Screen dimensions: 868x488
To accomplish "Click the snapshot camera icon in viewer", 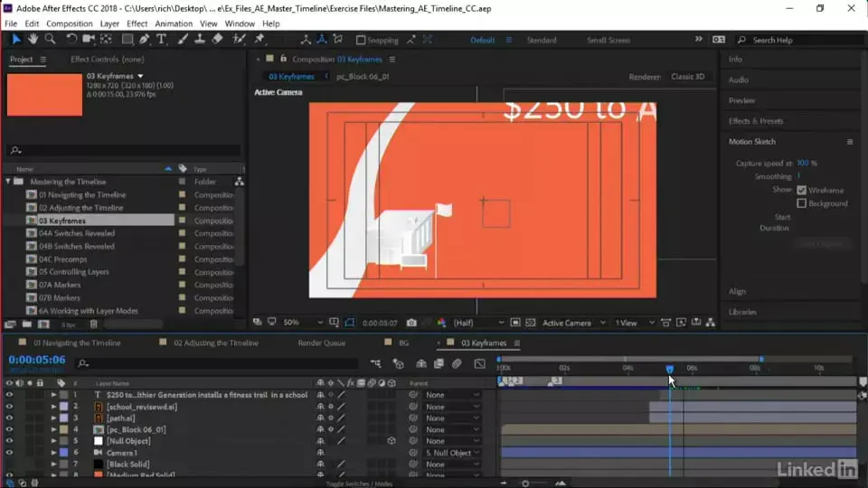I will coord(411,323).
